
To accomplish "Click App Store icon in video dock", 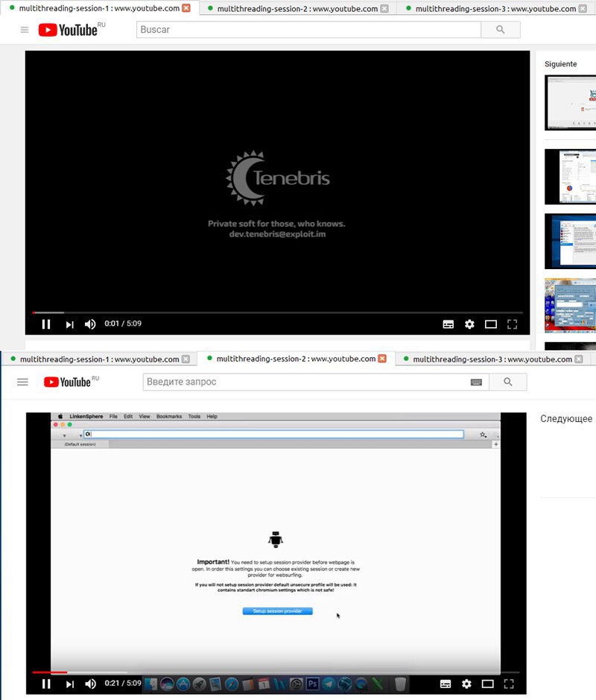I will (x=183, y=684).
